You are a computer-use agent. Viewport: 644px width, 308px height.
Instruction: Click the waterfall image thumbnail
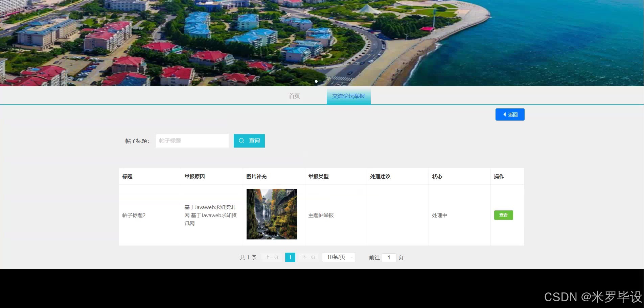[x=272, y=214]
